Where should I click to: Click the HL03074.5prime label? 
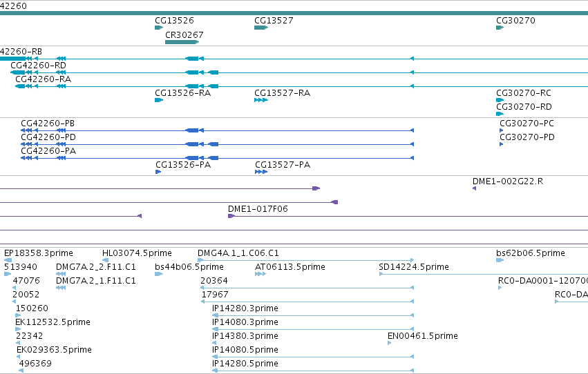(137, 253)
